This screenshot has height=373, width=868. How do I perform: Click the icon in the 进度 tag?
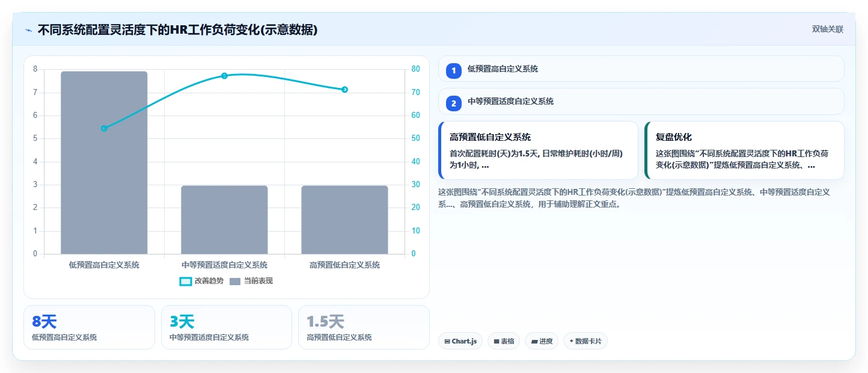point(534,341)
